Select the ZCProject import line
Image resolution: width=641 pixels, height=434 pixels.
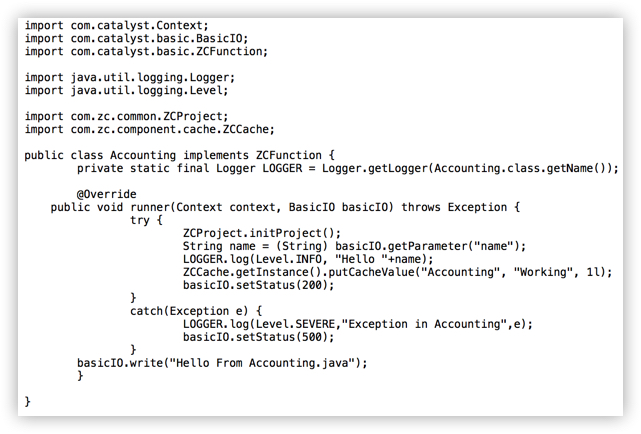tap(126, 116)
